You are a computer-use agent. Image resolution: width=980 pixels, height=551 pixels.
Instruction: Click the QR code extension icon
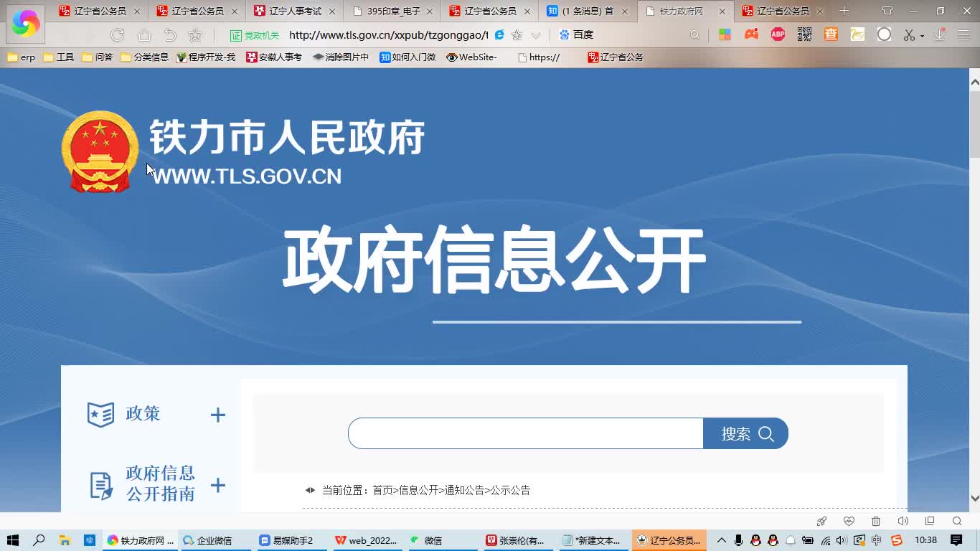tap(804, 34)
